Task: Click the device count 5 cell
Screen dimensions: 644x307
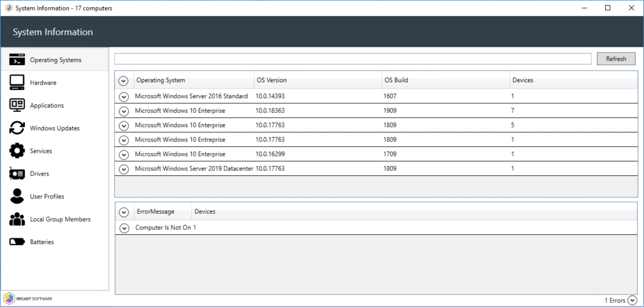Action: [x=513, y=125]
